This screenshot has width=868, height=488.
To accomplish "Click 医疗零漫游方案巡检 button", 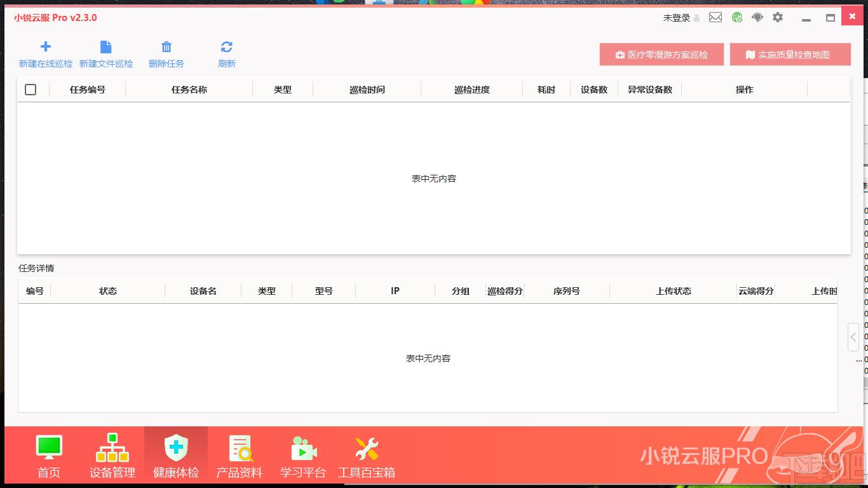I will [x=661, y=55].
